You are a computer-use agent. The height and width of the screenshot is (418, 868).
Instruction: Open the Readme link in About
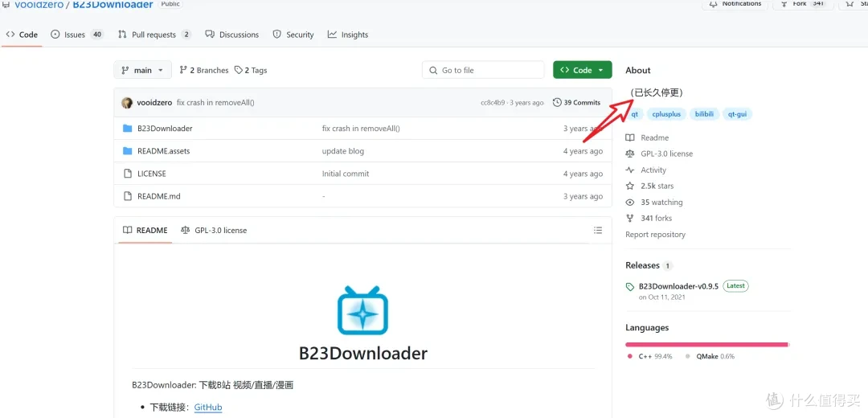[x=655, y=137]
